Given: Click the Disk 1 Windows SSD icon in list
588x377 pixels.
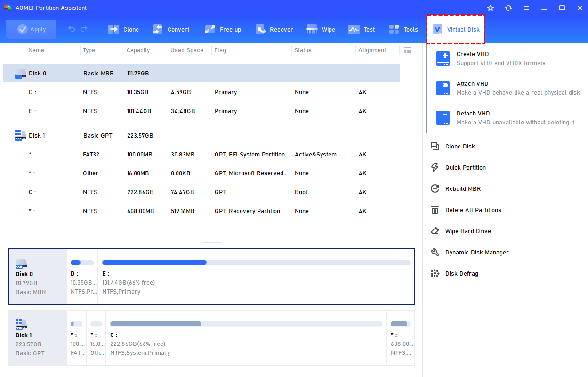Looking at the screenshot, I should pos(21,136).
